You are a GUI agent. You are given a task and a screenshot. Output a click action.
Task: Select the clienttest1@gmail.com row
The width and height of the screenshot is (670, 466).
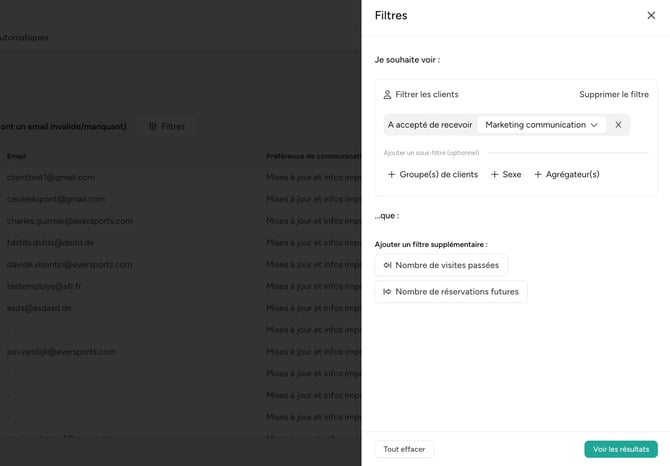point(181,177)
